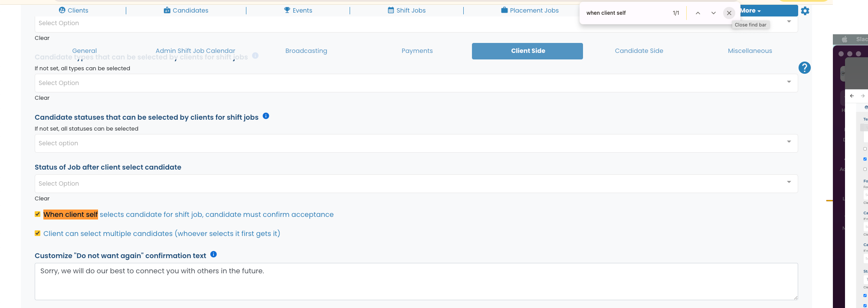Go to previous find match

click(x=698, y=13)
